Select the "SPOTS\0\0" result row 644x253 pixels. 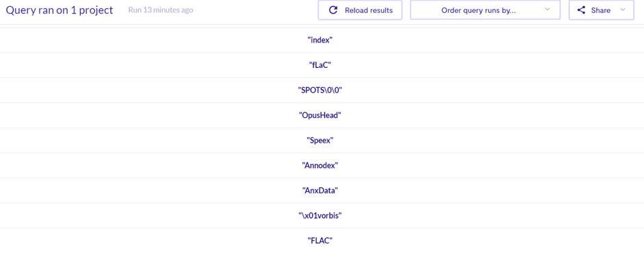pyautogui.click(x=320, y=90)
